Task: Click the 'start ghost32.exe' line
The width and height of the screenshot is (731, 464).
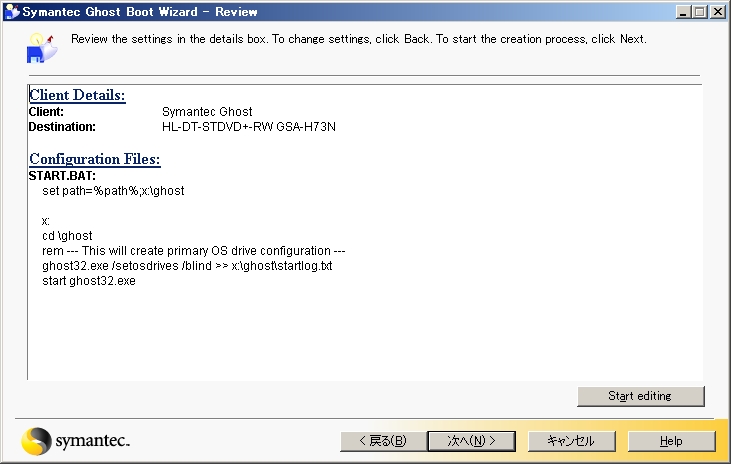Action: [89, 281]
